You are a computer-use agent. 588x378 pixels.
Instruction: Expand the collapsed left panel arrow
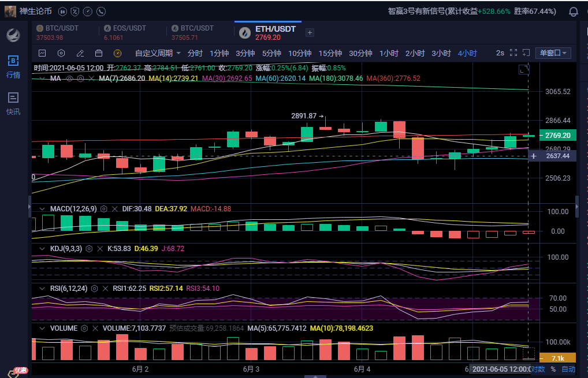click(x=29, y=205)
